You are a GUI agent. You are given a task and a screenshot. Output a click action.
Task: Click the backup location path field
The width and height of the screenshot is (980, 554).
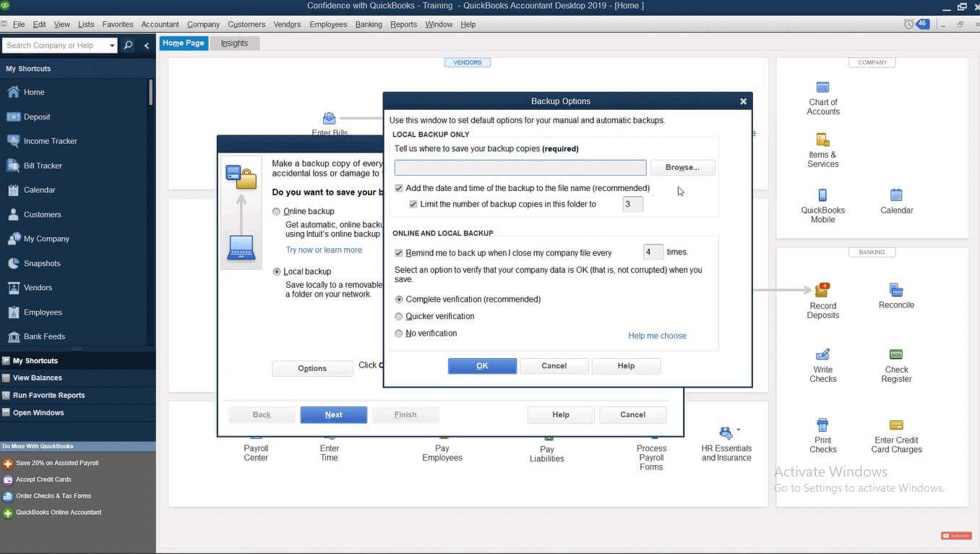coord(520,168)
